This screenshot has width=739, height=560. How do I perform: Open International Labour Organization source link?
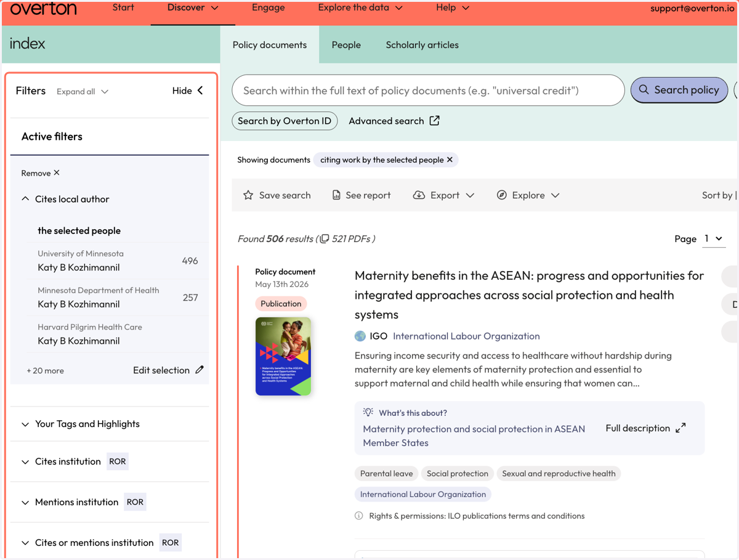(466, 336)
